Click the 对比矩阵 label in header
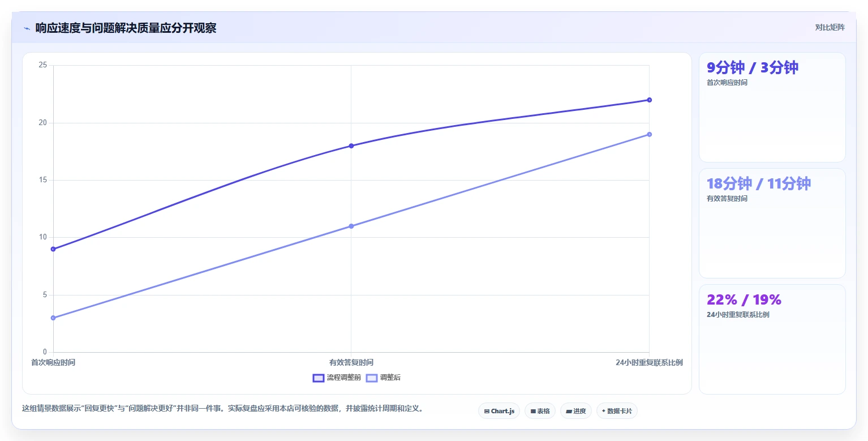Screen dimensions: 868x441 coord(830,28)
